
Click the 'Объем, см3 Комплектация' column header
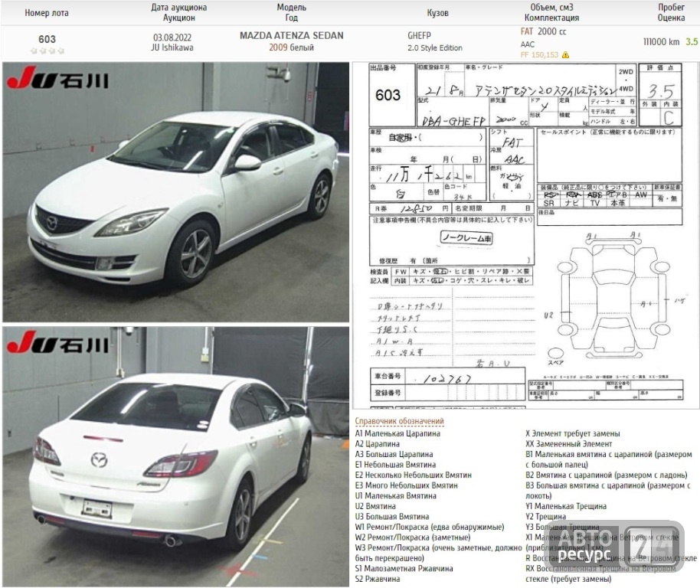tap(551, 12)
